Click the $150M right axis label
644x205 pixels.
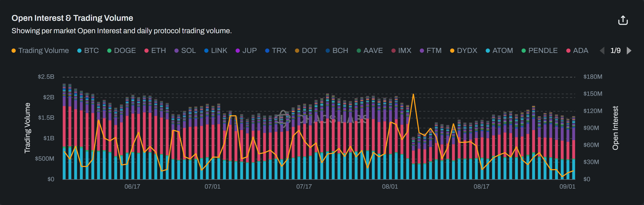(593, 94)
